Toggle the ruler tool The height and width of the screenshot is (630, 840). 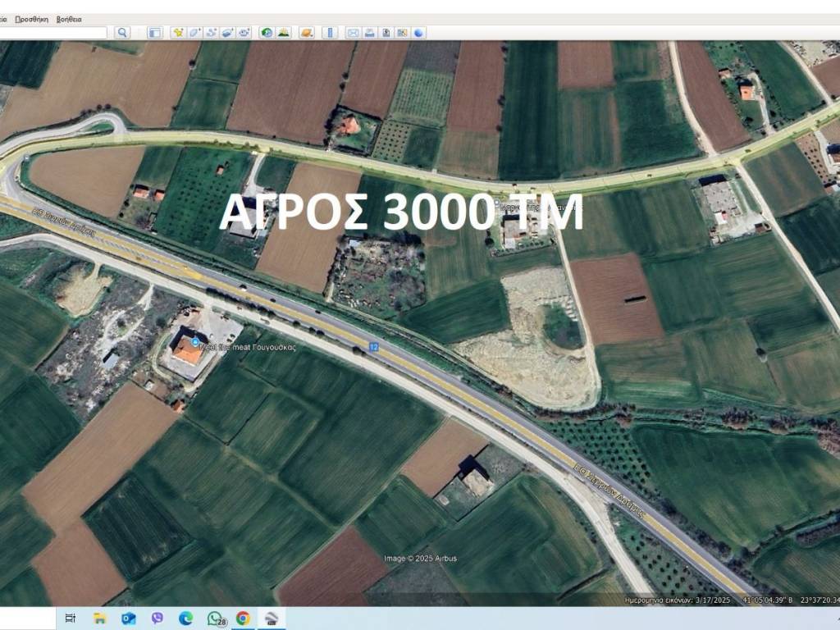(330, 33)
